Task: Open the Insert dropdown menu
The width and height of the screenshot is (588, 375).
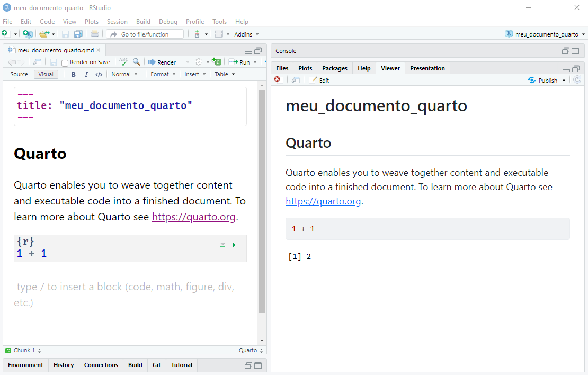Action: pyautogui.click(x=195, y=75)
